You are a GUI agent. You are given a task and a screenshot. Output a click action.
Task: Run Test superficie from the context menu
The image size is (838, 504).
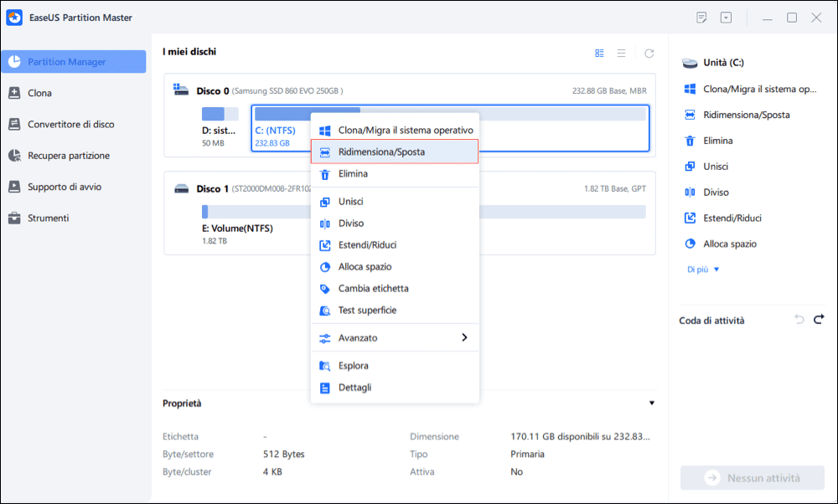click(x=395, y=311)
